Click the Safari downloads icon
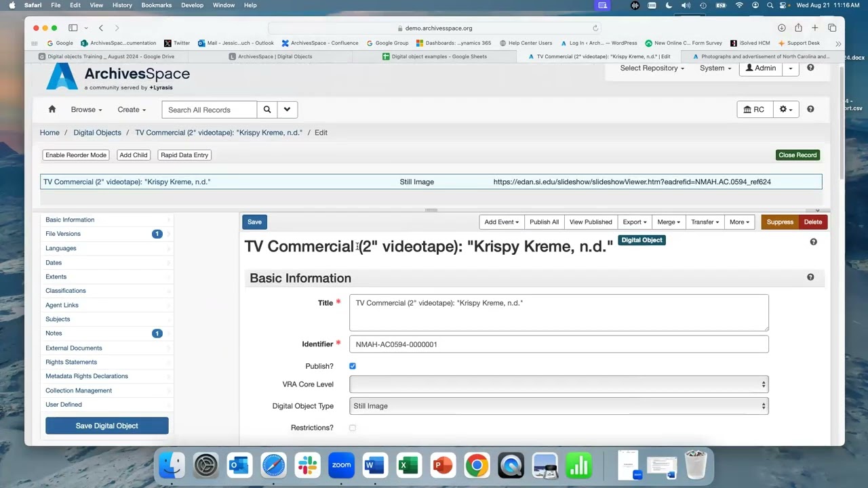 click(x=781, y=28)
